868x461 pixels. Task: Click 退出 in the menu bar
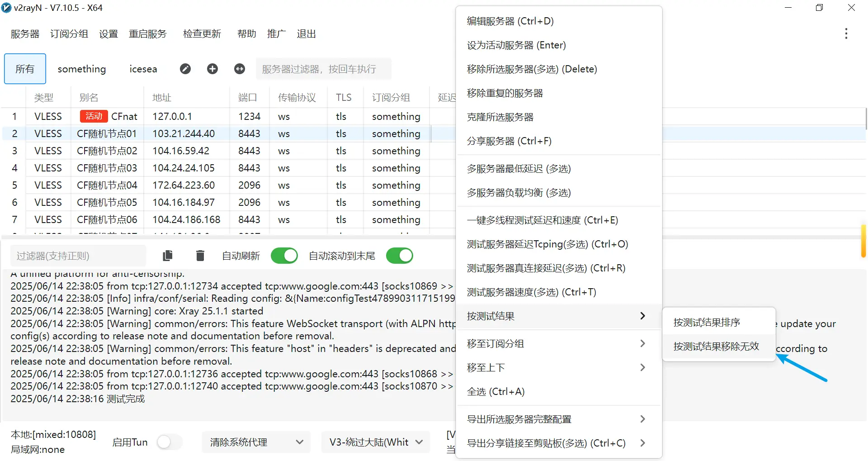306,34
